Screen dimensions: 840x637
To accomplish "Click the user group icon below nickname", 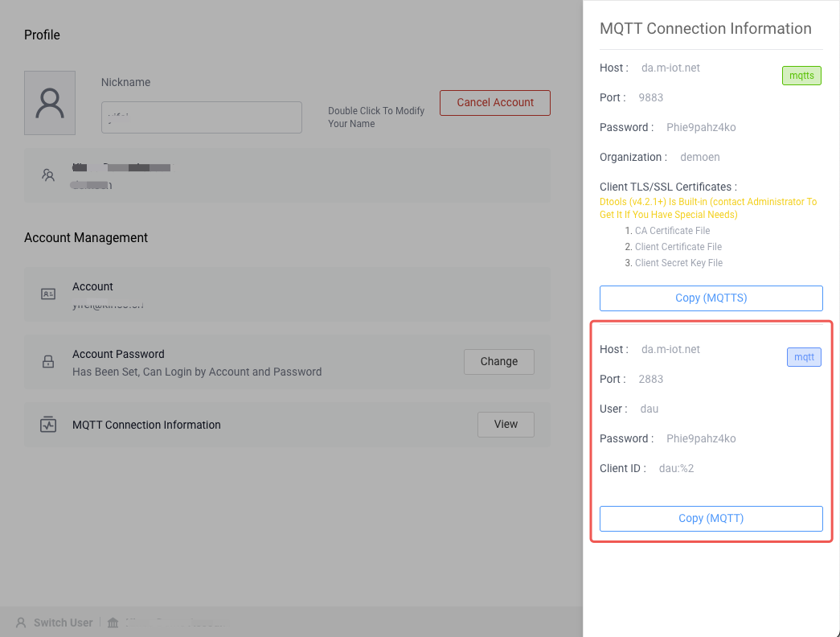I will 48,175.
